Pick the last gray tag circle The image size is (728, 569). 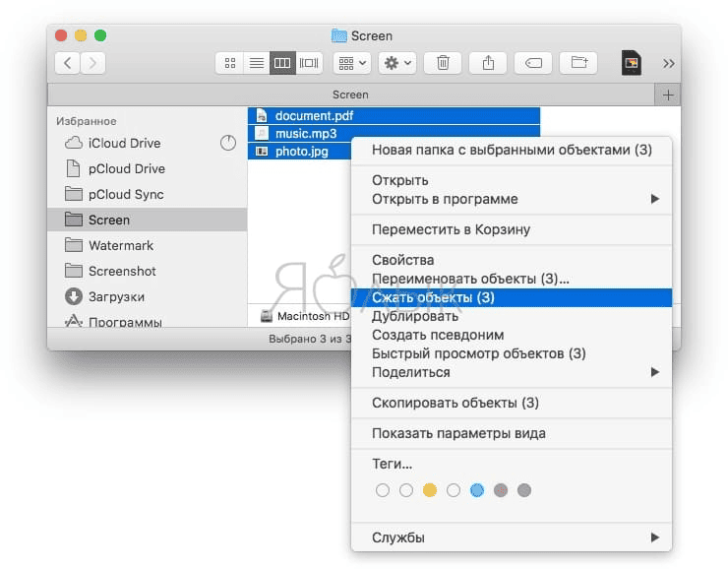[524, 490]
